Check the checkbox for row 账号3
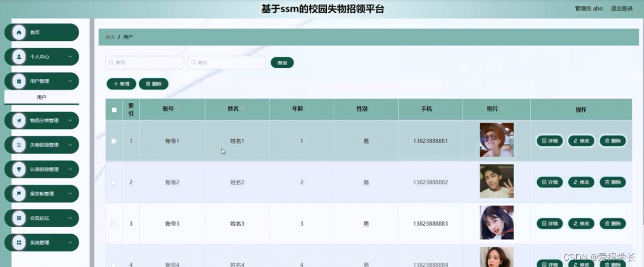Image resolution: width=644 pixels, height=267 pixels. pos(113,224)
